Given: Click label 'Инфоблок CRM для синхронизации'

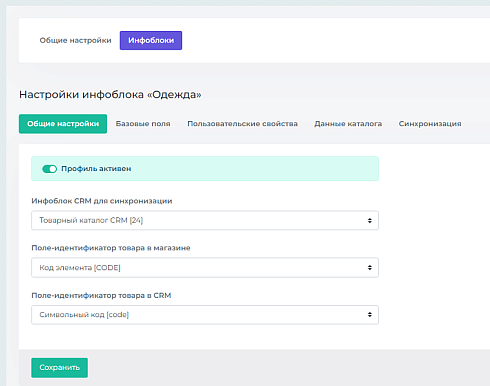Looking at the screenshot, I should pos(102,201).
